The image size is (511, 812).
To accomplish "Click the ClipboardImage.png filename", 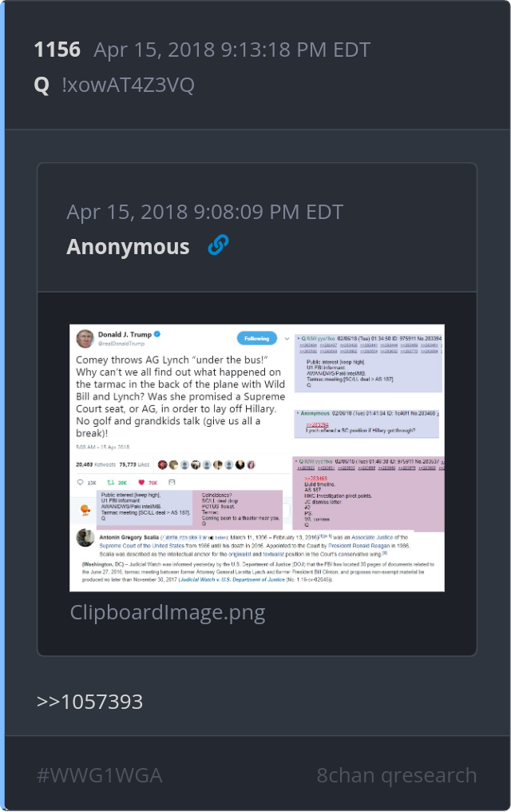I will 168,612.
